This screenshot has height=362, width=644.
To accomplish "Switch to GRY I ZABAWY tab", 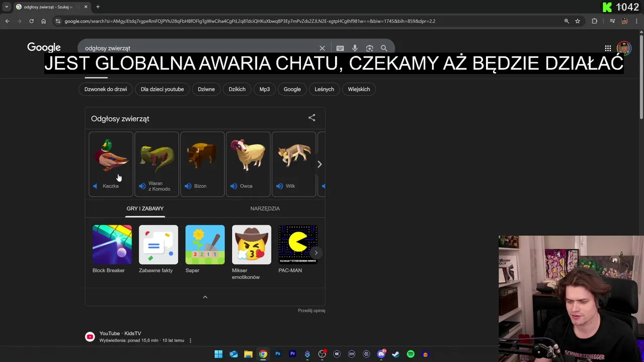I will click(x=145, y=208).
